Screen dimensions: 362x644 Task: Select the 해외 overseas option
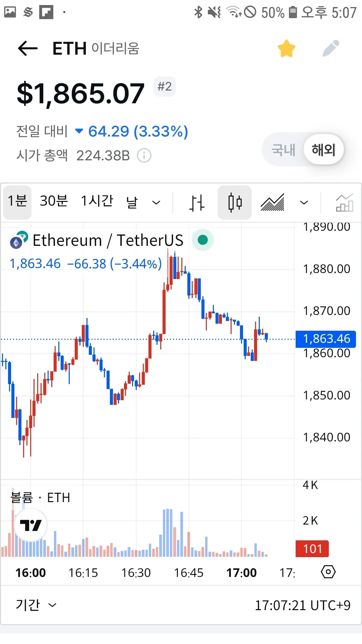coord(323,150)
